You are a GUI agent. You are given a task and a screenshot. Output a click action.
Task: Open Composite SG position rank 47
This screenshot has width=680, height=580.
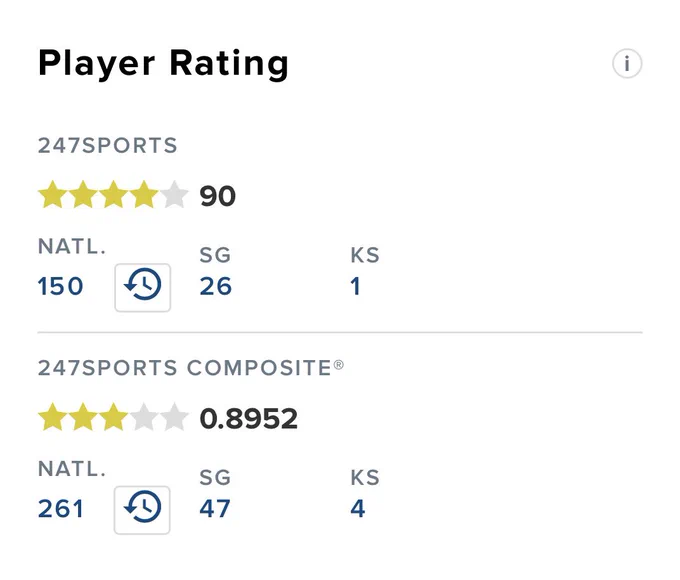215,509
